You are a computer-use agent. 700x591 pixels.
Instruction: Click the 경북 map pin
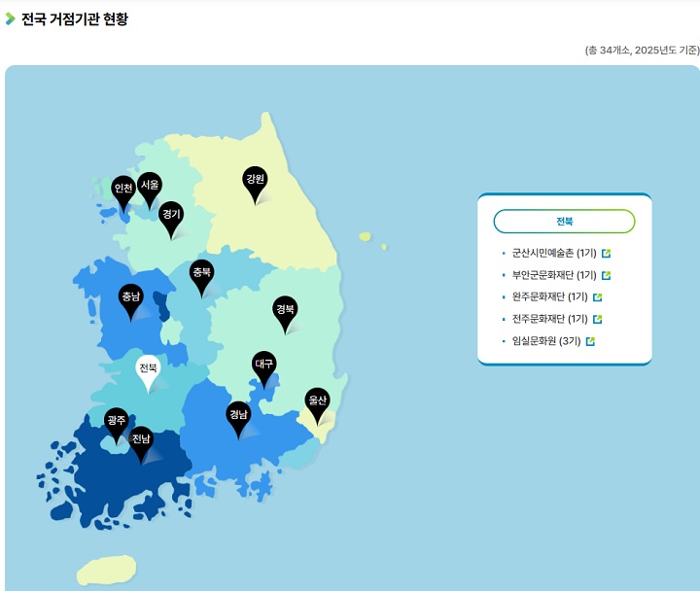(285, 310)
